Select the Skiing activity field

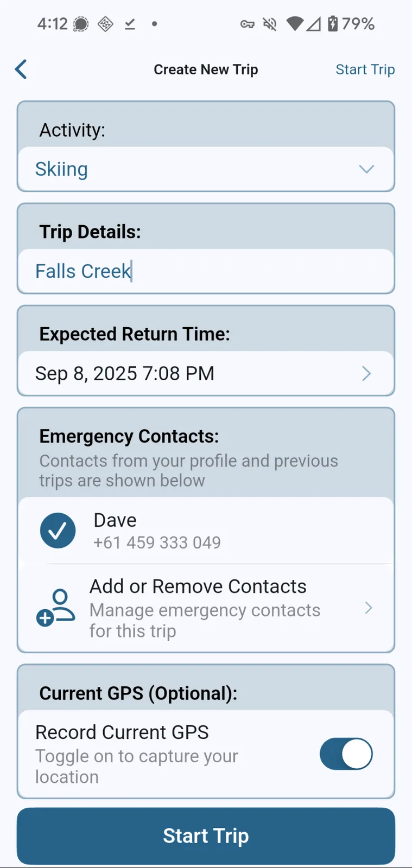(206, 169)
